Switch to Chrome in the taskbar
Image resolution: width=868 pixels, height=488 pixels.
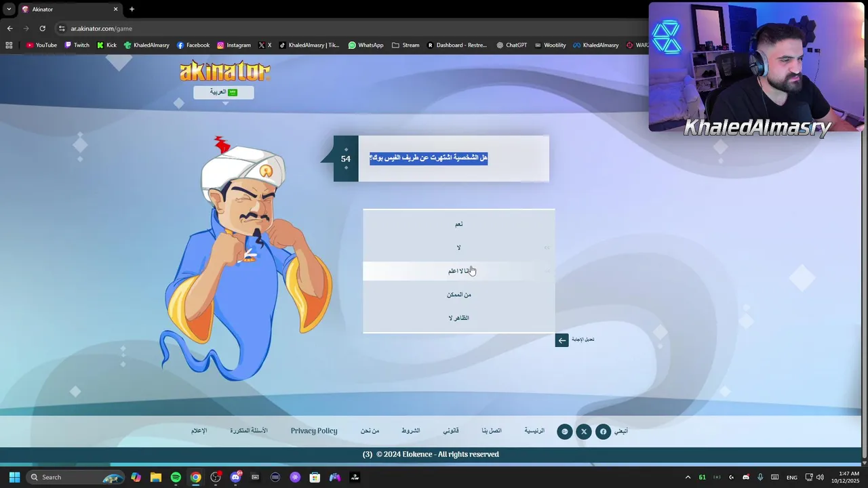(x=195, y=477)
